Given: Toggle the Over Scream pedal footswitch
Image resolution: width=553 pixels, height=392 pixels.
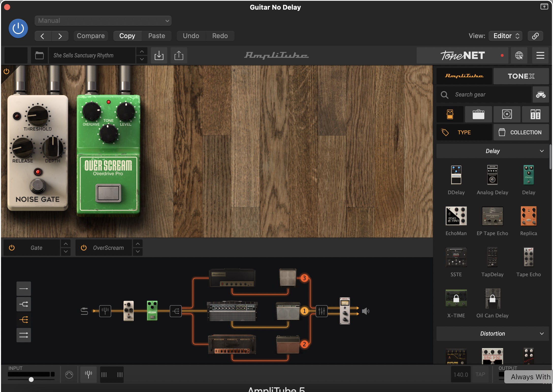Looking at the screenshot, I should click(x=108, y=193).
